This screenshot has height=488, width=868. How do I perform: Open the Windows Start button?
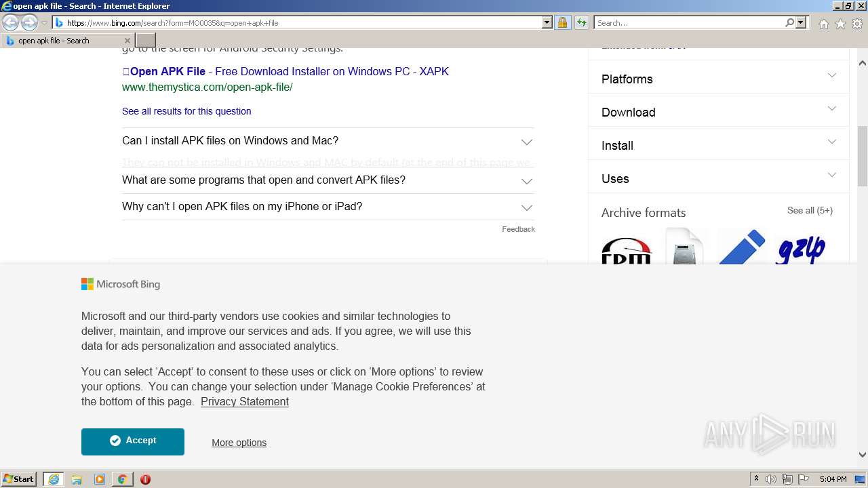(19, 479)
